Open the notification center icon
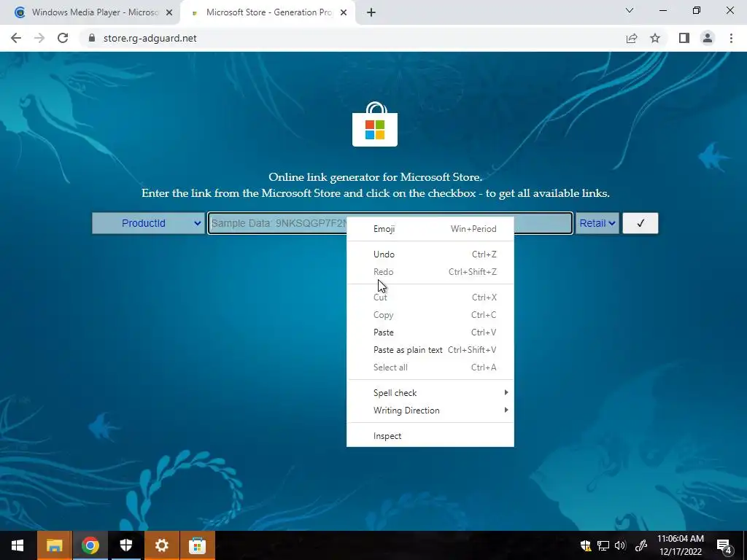Image resolution: width=747 pixels, height=560 pixels. (x=724, y=545)
